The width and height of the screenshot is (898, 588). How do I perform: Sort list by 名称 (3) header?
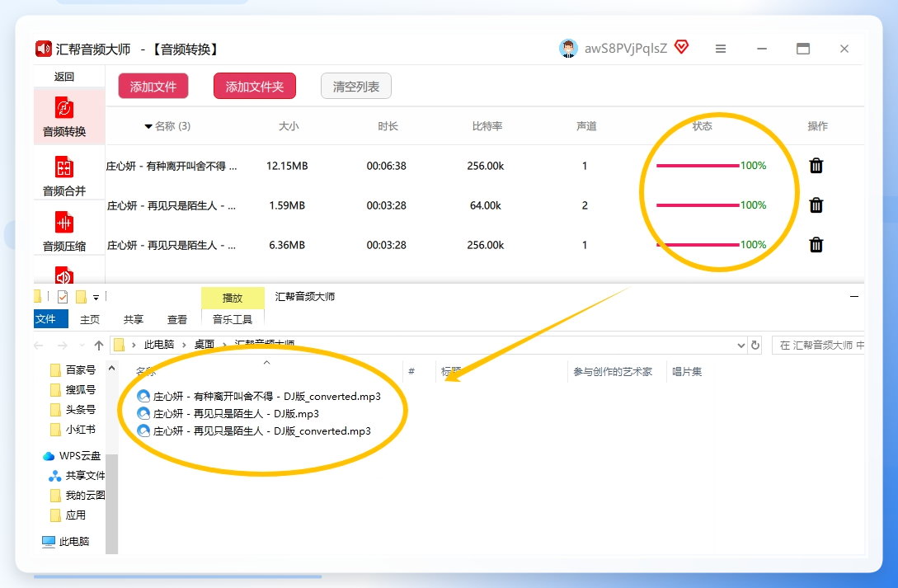(x=167, y=126)
